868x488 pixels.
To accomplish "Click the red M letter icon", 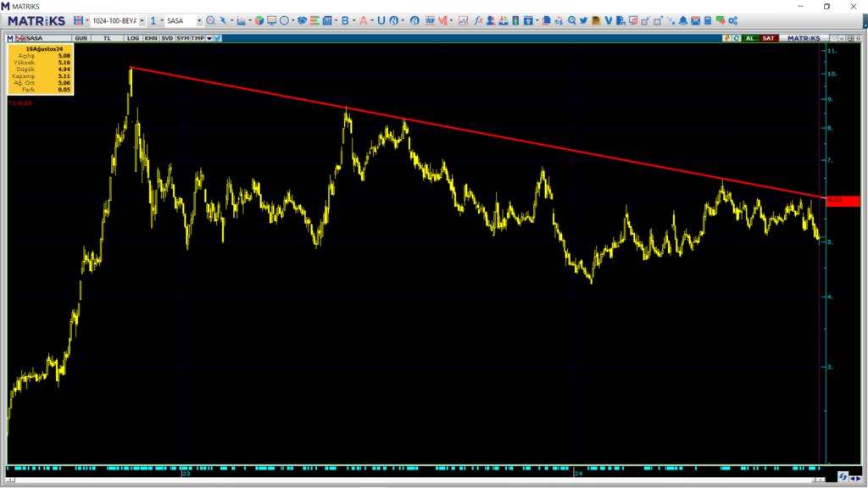I will [442, 20].
